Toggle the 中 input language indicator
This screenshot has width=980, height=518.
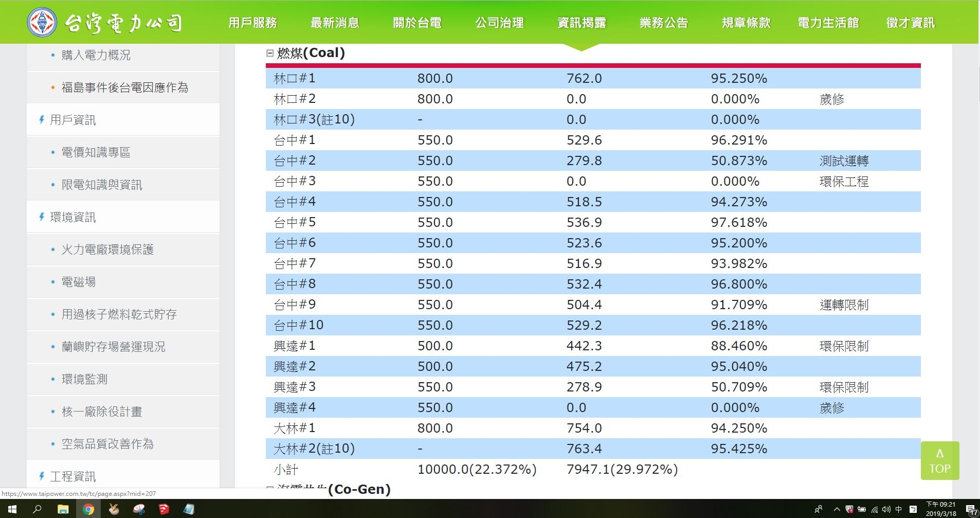899,509
